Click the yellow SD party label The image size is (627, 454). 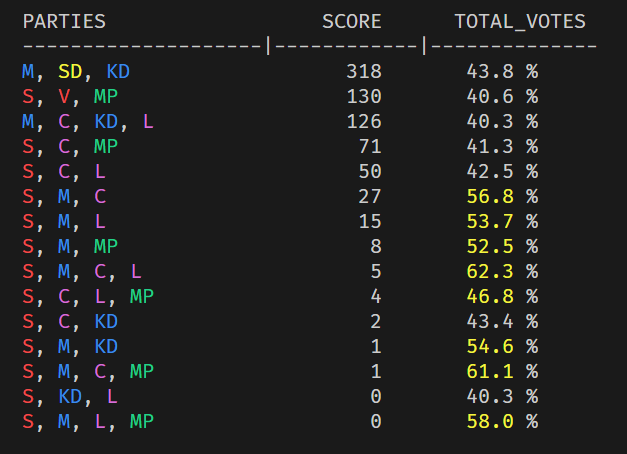(70, 72)
